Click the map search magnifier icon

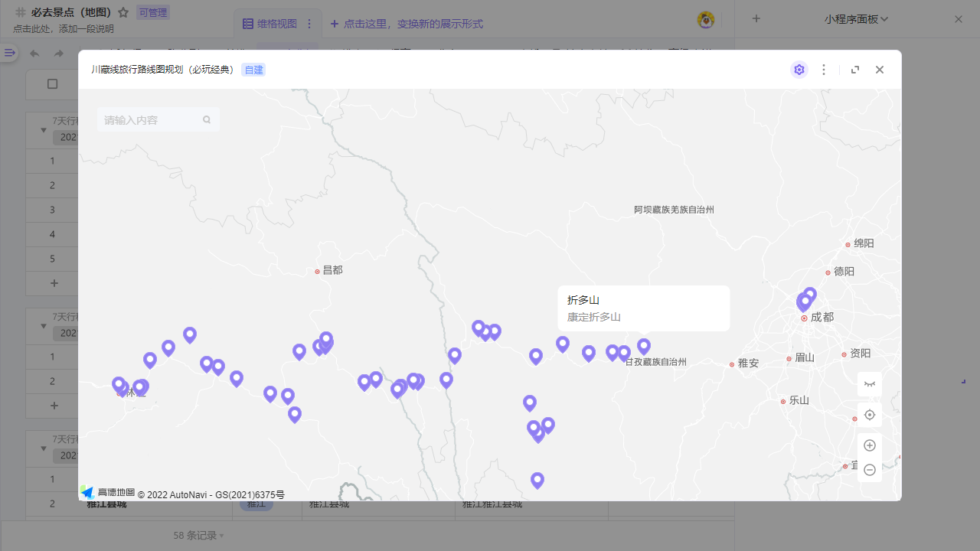207,120
